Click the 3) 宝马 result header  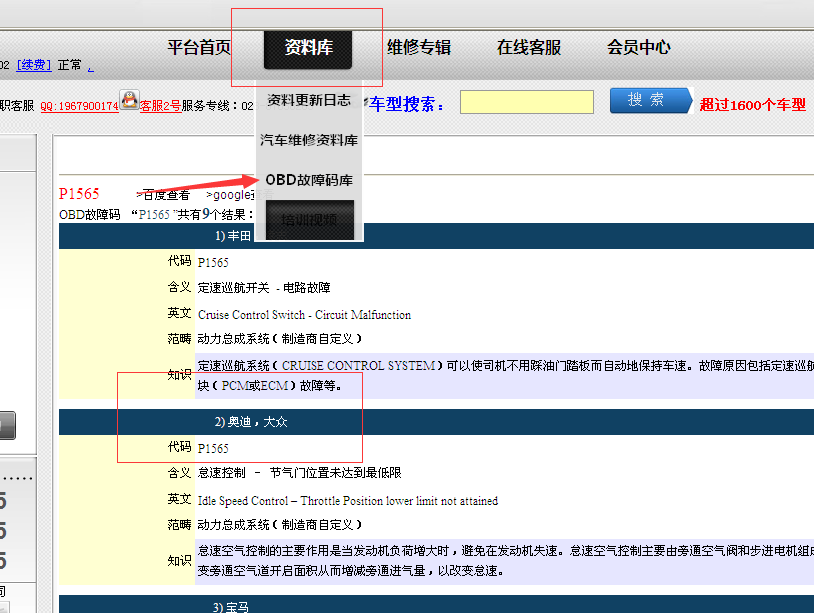(436, 605)
